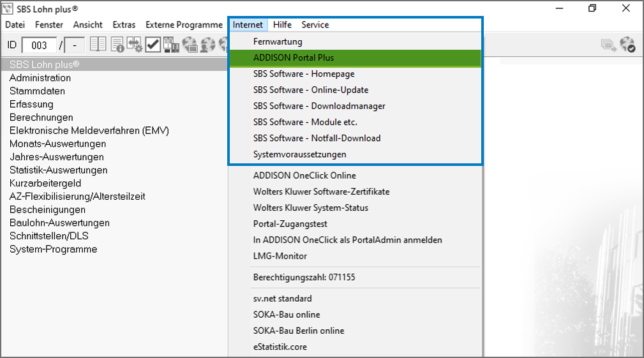Choose SBS Software - Online-Update
Viewport: 644px width, 358px height.
pyautogui.click(x=310, y=90)
